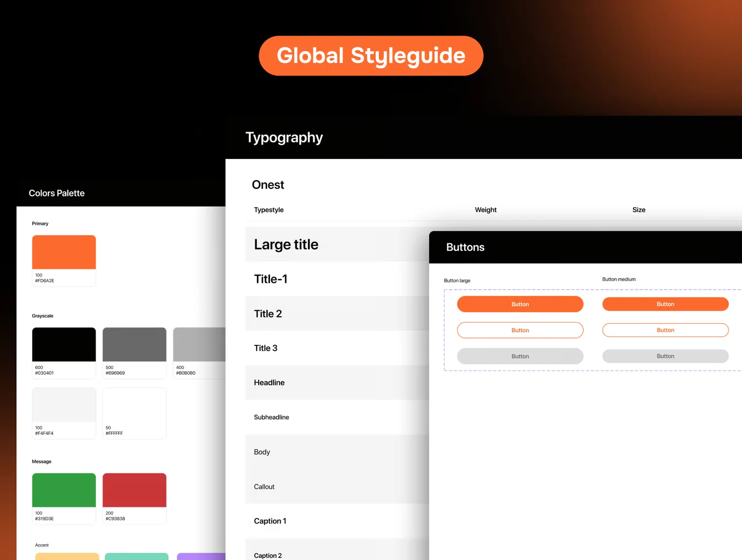Click the Button medium label

click(x=618, y=280)
